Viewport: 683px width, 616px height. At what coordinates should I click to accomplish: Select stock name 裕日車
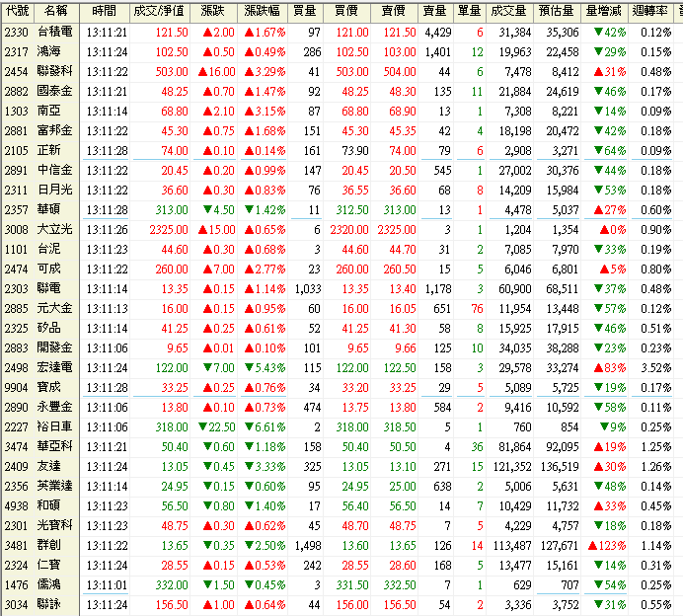click(x=55, y=426)
